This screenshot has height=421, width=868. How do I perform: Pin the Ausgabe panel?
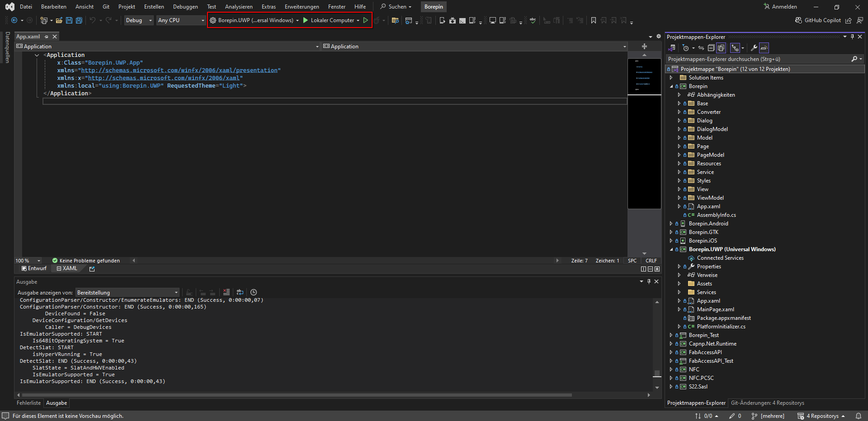649,281
